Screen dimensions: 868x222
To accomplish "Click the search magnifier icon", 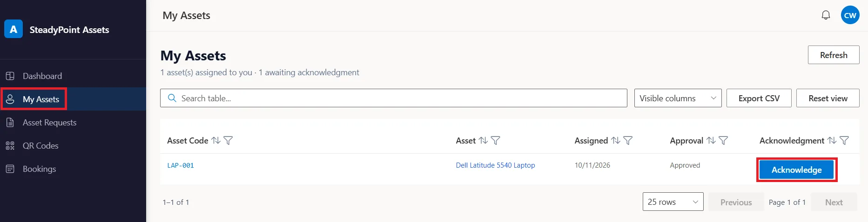I will [172, 98].
